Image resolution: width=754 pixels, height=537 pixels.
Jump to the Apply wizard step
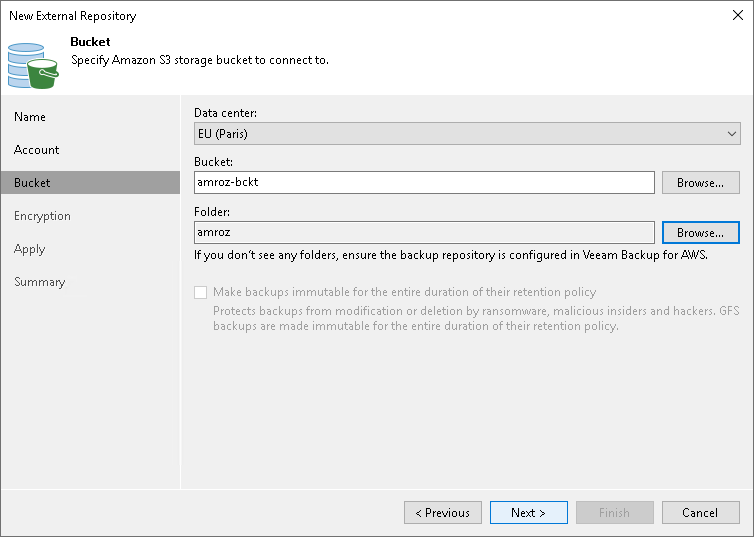pyautogui.click(x=30, y=249)
